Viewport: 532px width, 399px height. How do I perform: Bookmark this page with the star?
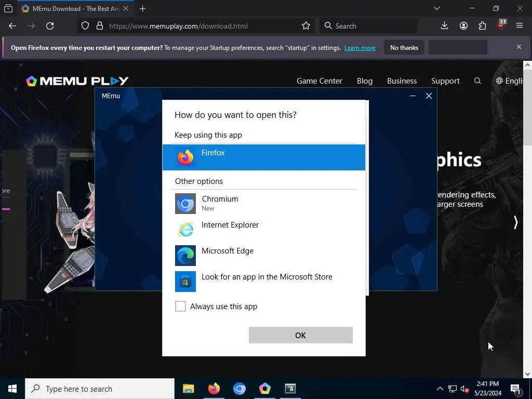click(x=305, y=26)
